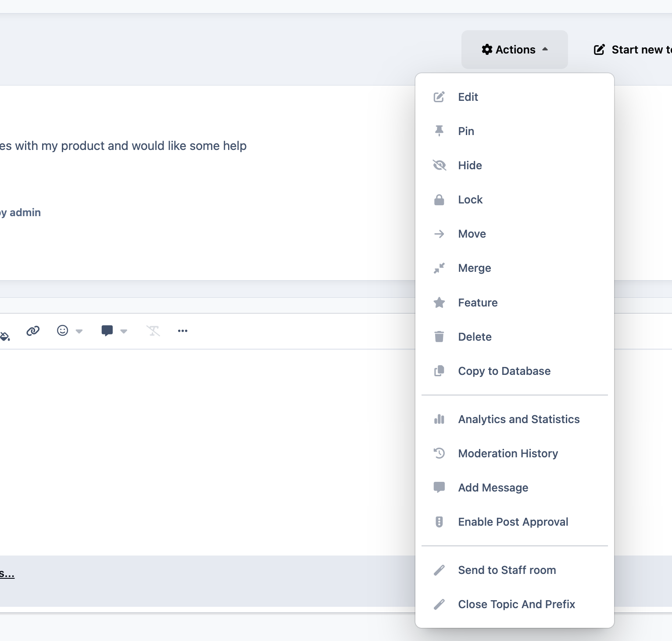Click the pin icon beside Pin

[x=439, y=131]
